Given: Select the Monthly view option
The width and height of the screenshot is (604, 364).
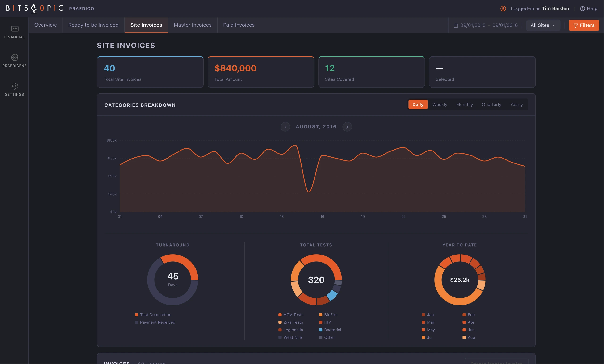Looking at the screenshot, I should click(x=464, y=105).
